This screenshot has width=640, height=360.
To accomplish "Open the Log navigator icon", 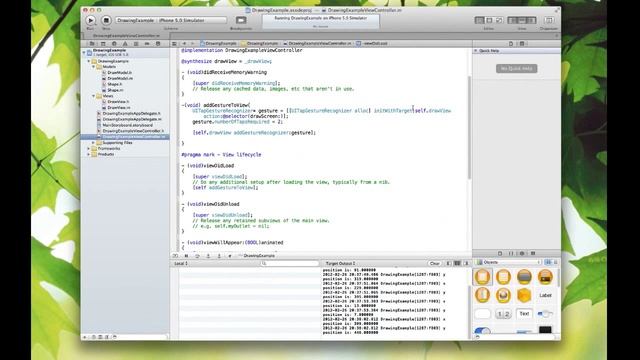I will tap(158, 44).
